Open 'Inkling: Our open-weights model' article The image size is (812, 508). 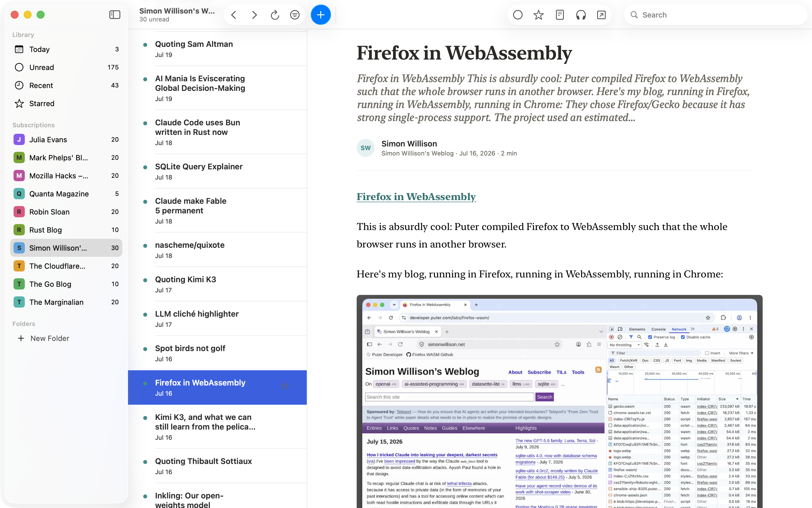click(217, 496)
